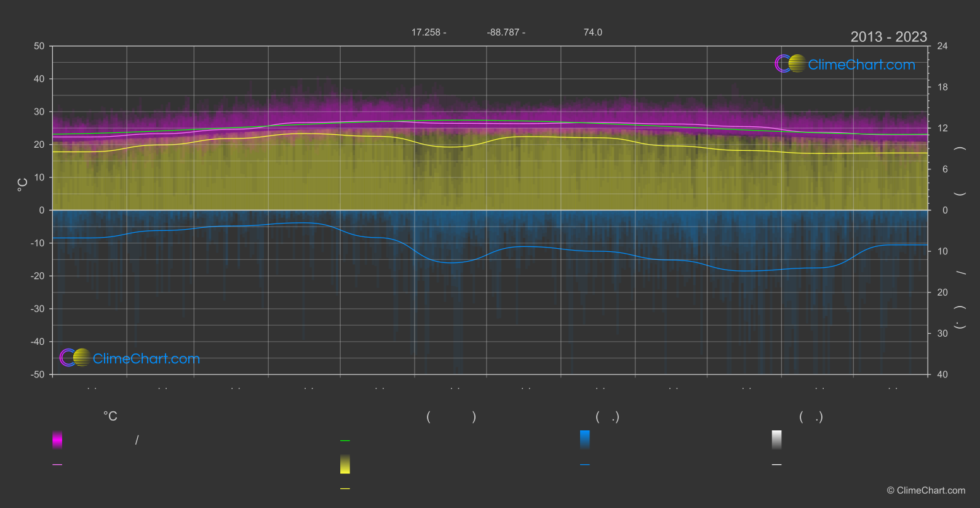The image size is (980, 508).
Task: Click the 24 tick on right axis
Action: [x=942, y=46]
